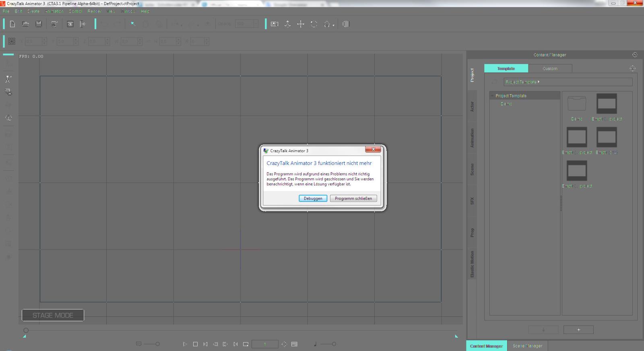
Task: Select the arrow pointer tool
Action: [x=133, y=24]
